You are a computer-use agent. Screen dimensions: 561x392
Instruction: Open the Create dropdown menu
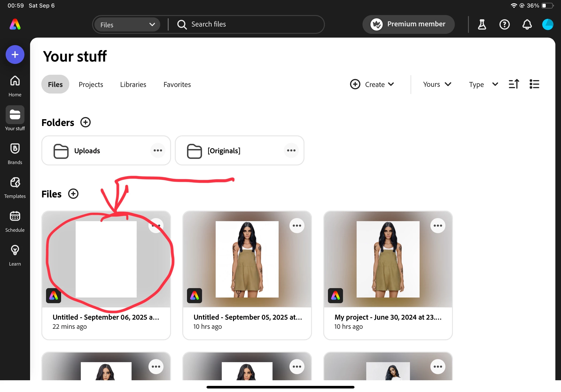click(372, 84)
